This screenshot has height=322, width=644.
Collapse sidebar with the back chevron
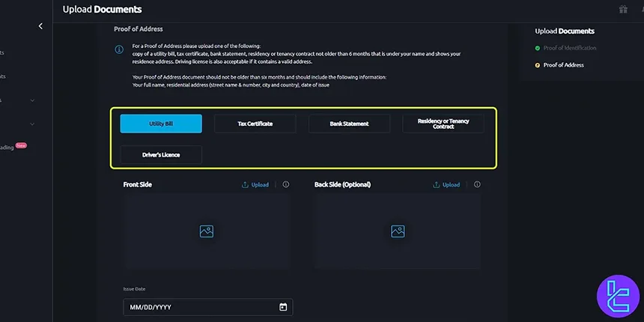tap(40, 26)
